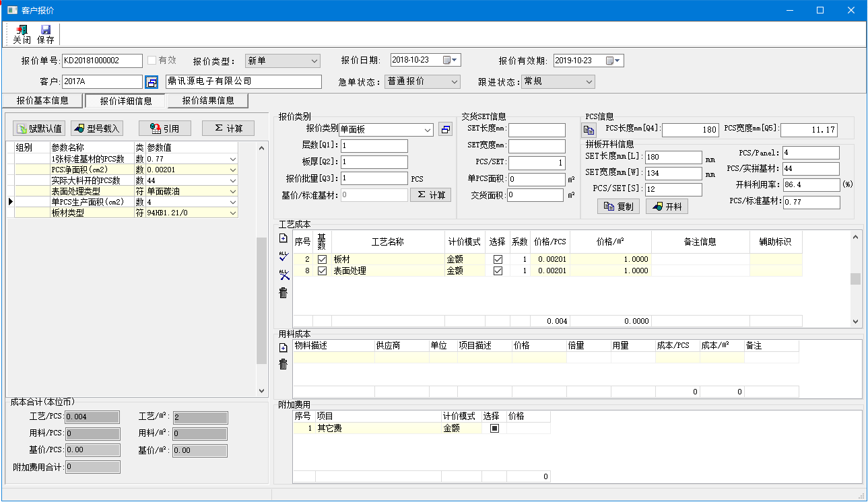The height and width of the screenshot is (502, 868).
Task: Click customer name field 鼎讯源电子有限公司
Action: click(244, 81)
